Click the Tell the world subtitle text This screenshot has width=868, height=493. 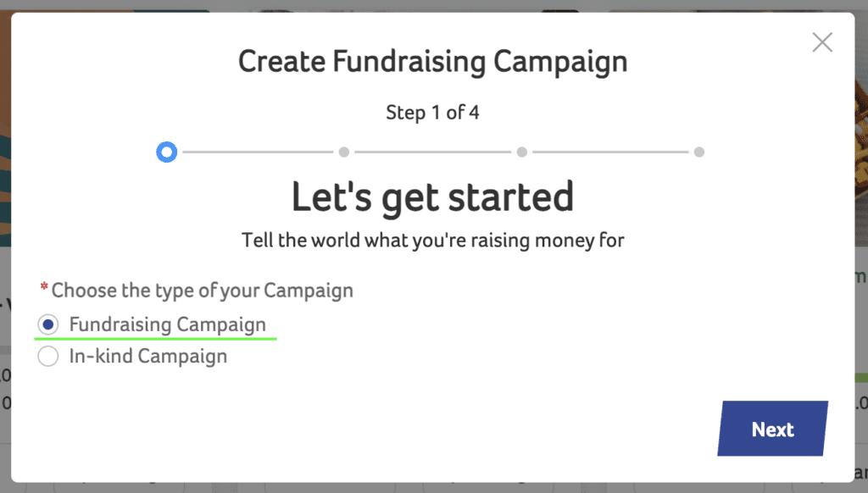click(x=432, y=240)
